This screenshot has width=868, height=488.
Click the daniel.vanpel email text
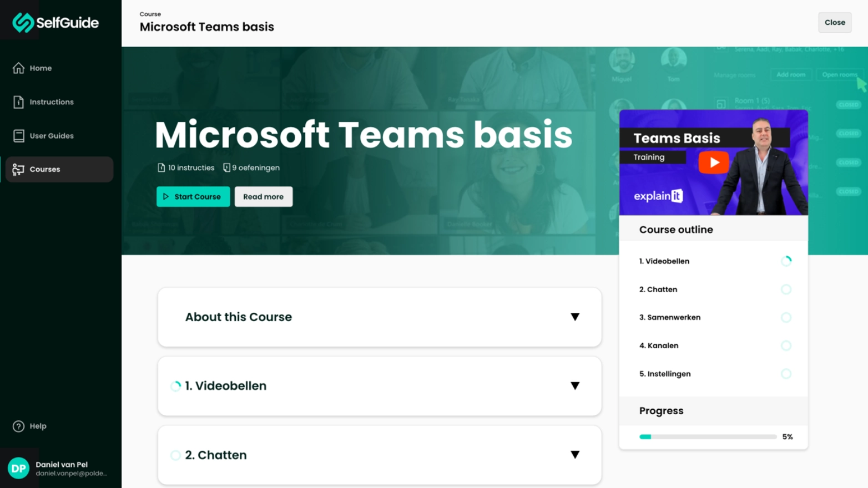coord(71,474)
